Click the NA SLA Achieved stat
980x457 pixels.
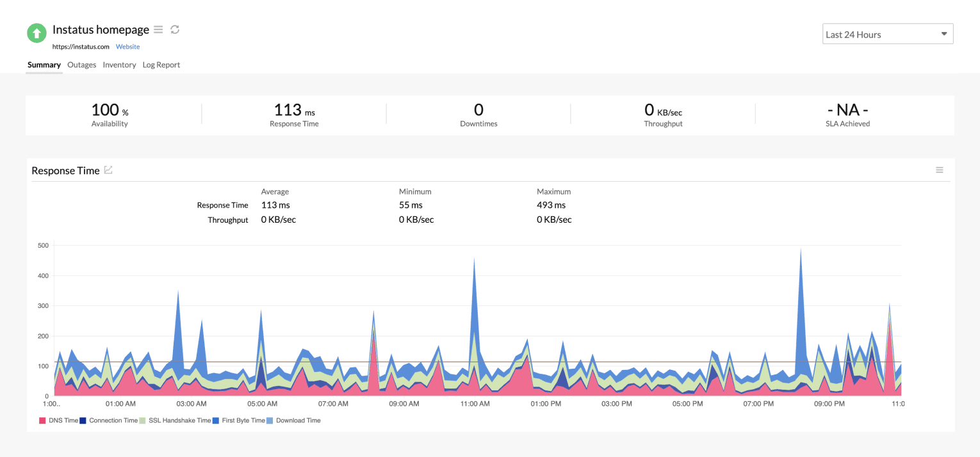tap(847, 115)
